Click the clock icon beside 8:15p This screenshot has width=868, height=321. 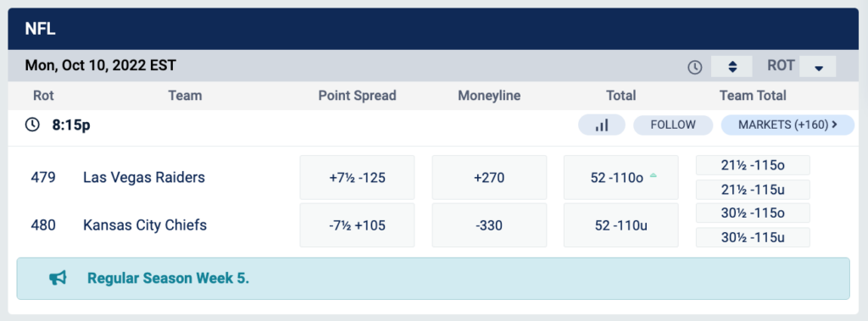(33, 125)
